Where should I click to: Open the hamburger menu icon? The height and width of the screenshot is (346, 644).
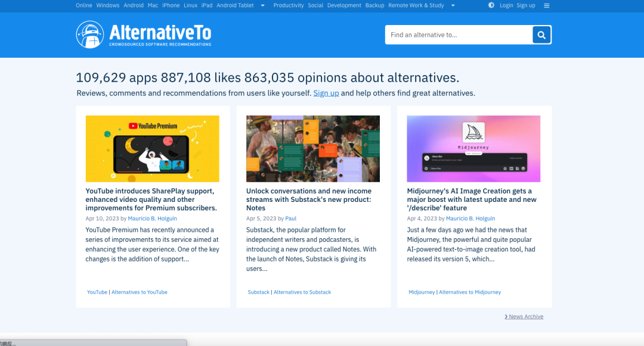(x=547, y=5)
